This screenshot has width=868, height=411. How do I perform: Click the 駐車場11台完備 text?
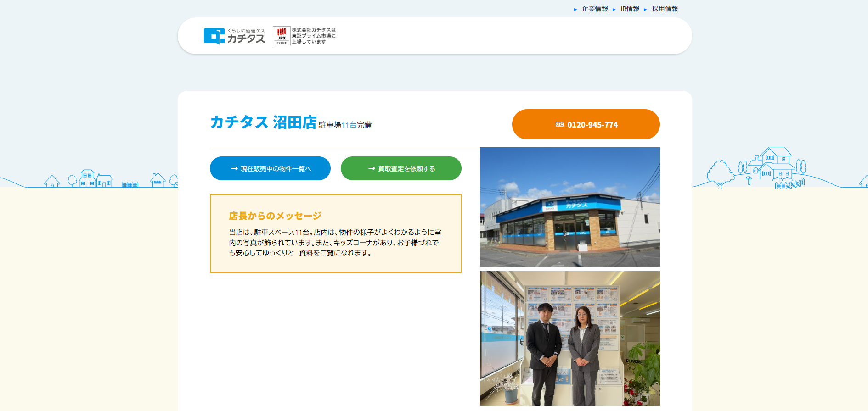[x=345, y=125]
